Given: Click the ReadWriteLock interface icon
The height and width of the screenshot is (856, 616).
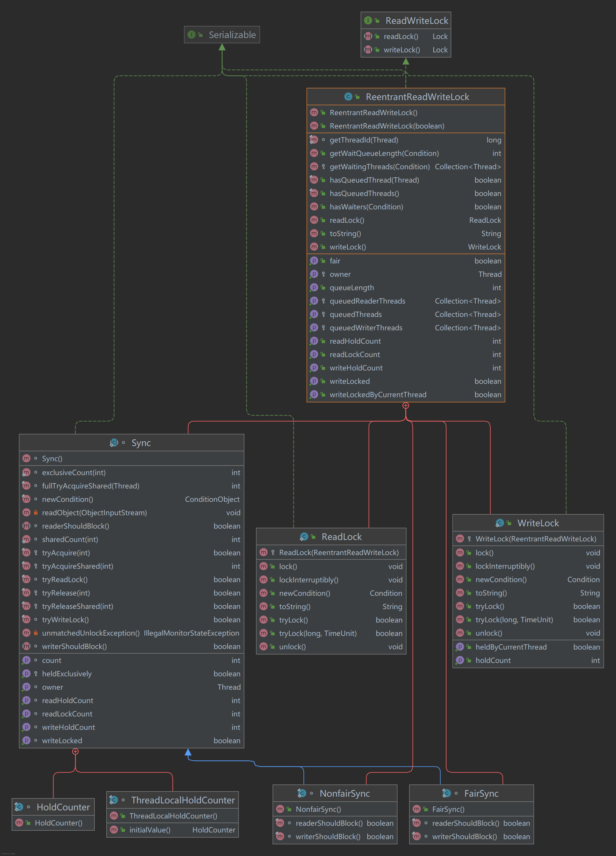Looking at the screenshot, I should click(368, 20).
